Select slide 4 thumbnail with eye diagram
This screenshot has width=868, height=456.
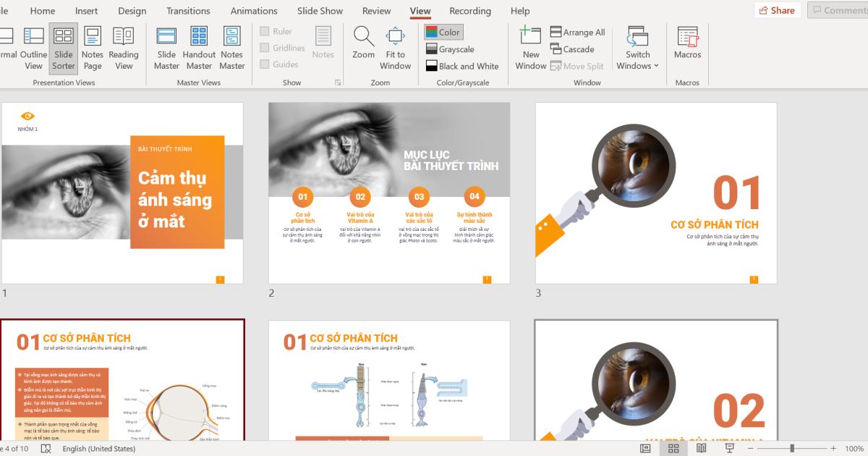[122, 379]
